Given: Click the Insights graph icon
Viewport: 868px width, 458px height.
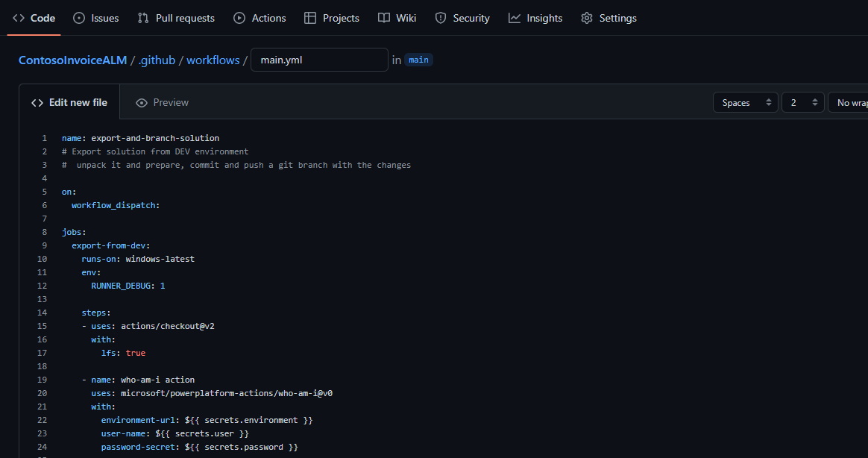Looking at the screenshot, I should pos(515,19).
